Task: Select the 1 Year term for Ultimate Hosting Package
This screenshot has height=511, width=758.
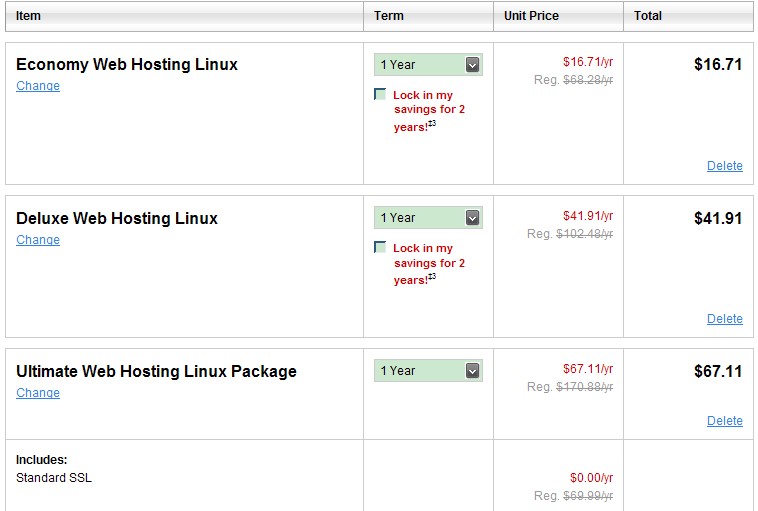Action: (428, 371)
